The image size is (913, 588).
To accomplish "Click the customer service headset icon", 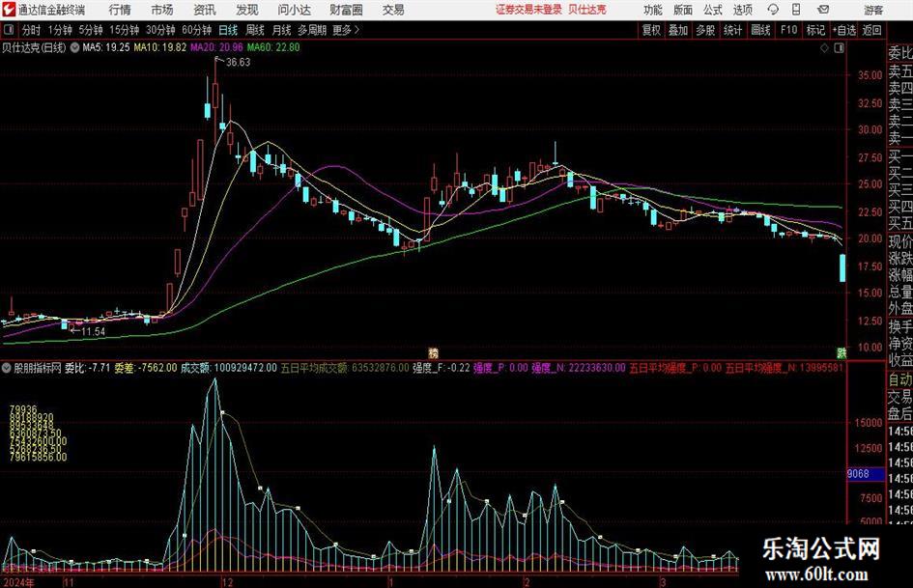I will pos(773,10).
